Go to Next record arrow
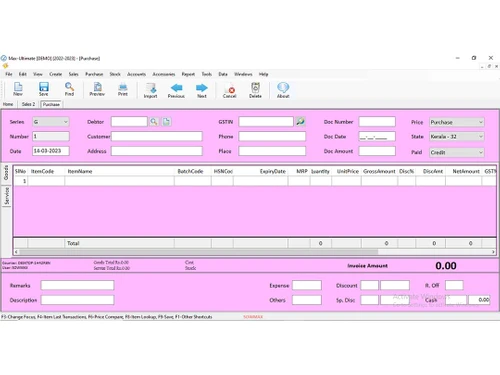 [x=202, y=90]
